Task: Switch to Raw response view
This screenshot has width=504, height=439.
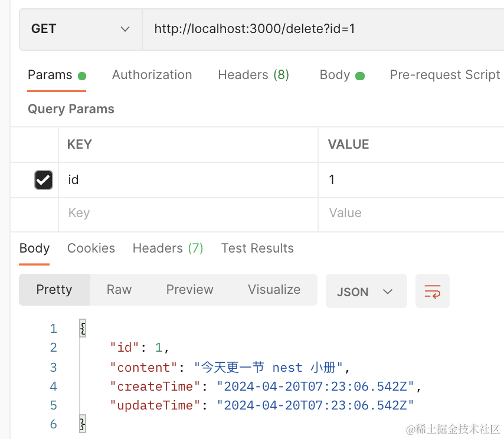Action: [x=119, y=290]
